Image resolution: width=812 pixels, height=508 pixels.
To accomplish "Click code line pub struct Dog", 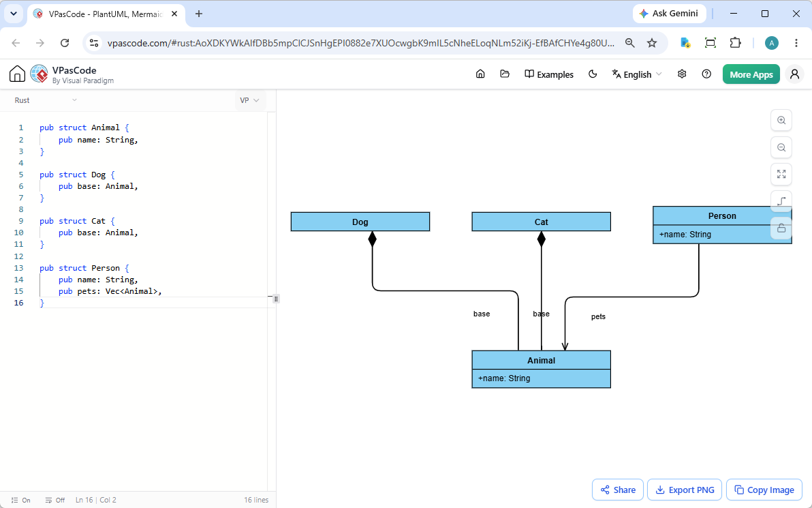I will point(77,175).
